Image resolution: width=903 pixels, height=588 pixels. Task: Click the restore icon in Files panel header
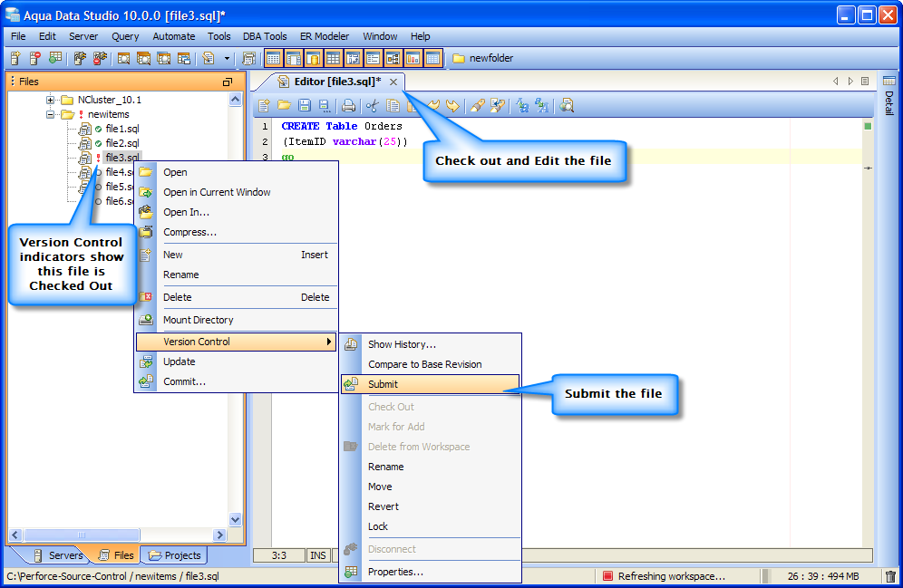click(228, 82)
